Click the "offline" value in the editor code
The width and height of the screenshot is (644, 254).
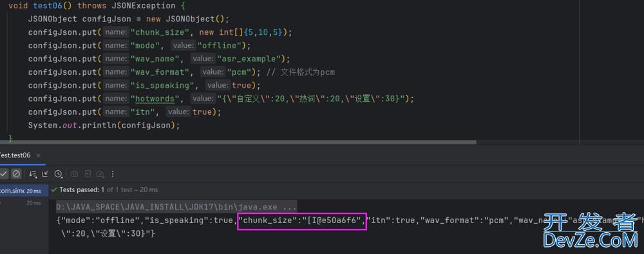220,46
